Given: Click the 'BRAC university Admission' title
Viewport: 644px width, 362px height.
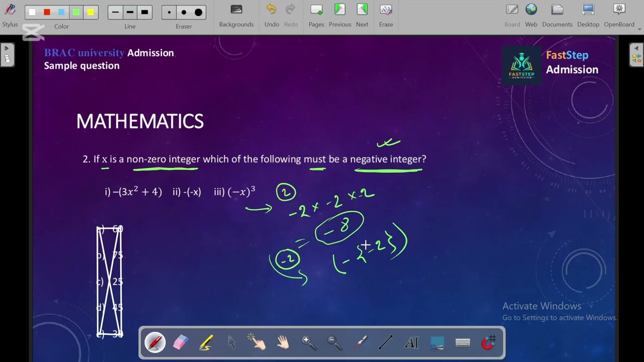Looking at the screenshot, I should click(109, 53).
